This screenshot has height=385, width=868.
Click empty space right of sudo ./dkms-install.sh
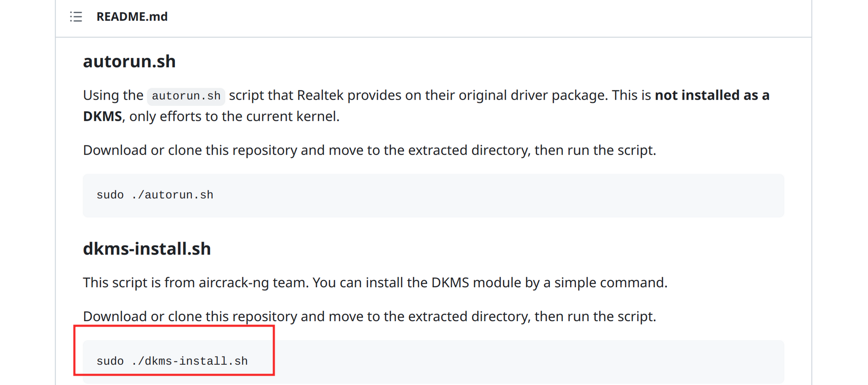pyautogui.click(x=520, y=361)
